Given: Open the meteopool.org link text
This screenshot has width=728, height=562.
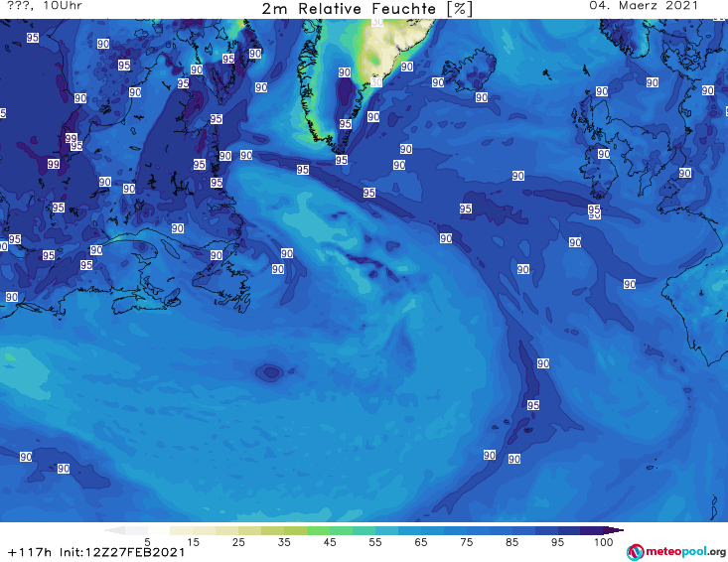Looking at the screenshot, I should pyautogui.click(x=685, y=551).
